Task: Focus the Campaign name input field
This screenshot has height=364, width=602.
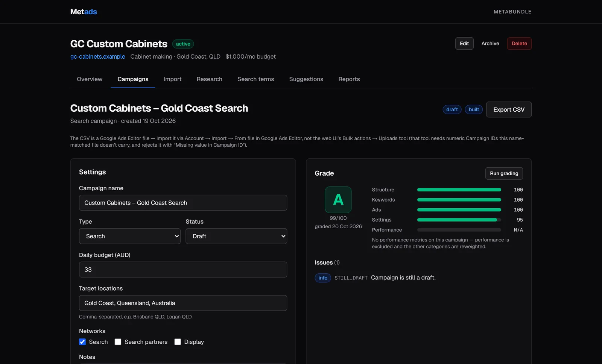Action: [183, 203]
